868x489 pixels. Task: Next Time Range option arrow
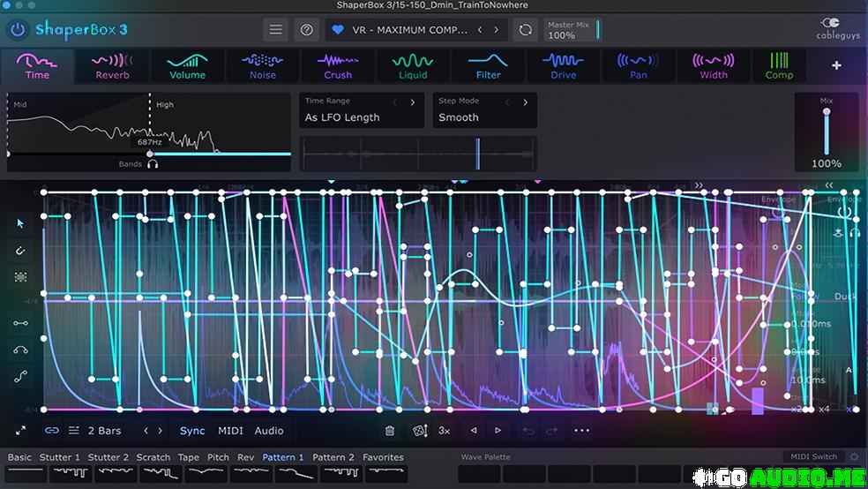413,102
